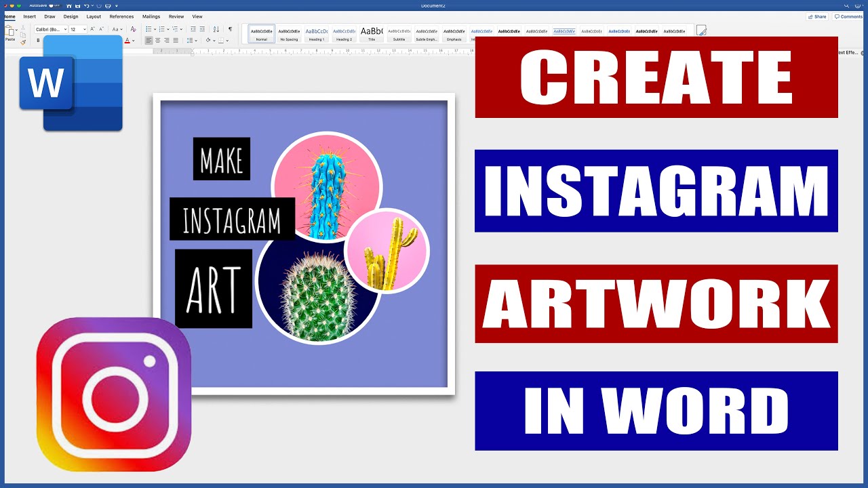Click the Decrease Font Size icon
The image size is (868, 488).
[x=101, y=29]
